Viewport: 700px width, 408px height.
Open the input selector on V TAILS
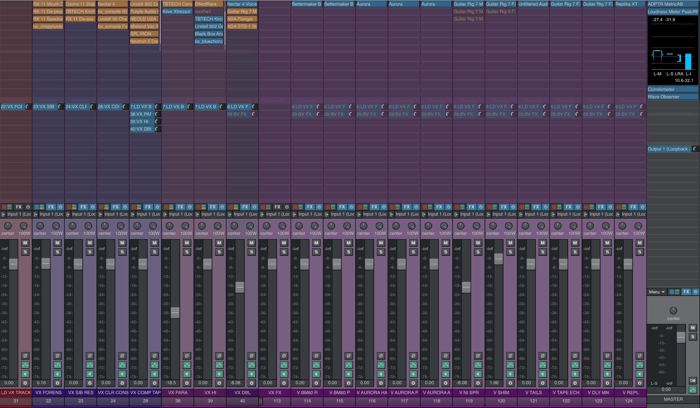coord(536,214)
